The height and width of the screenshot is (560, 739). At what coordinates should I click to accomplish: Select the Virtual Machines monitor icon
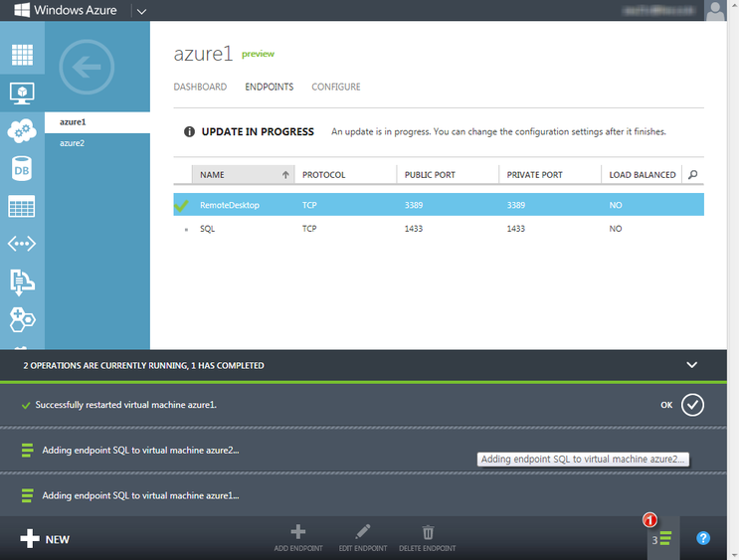(x=22, y=93)
